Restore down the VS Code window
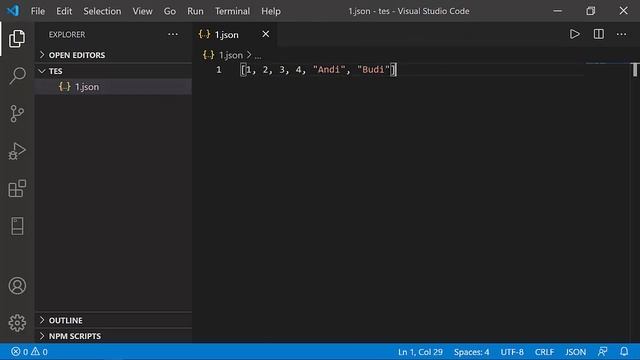 click(591, 11)
